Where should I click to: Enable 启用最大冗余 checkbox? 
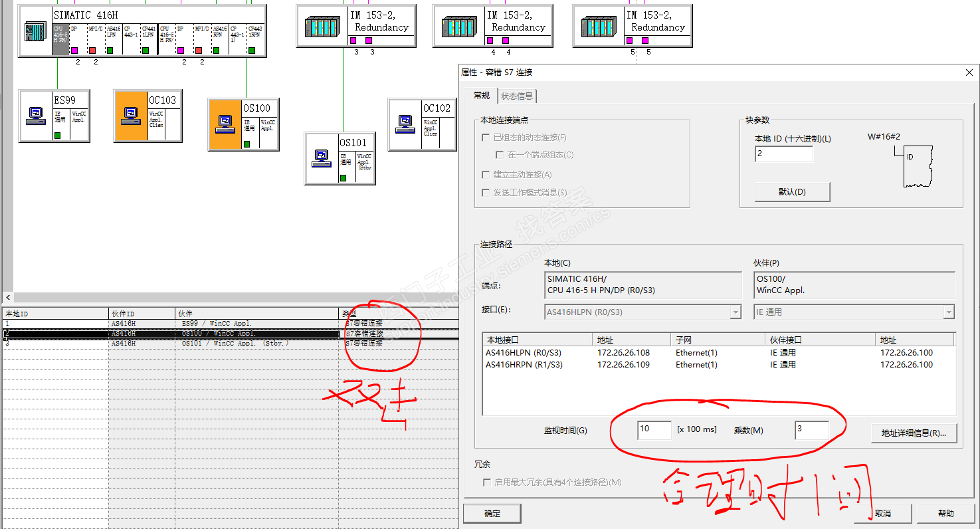point(487,482)
